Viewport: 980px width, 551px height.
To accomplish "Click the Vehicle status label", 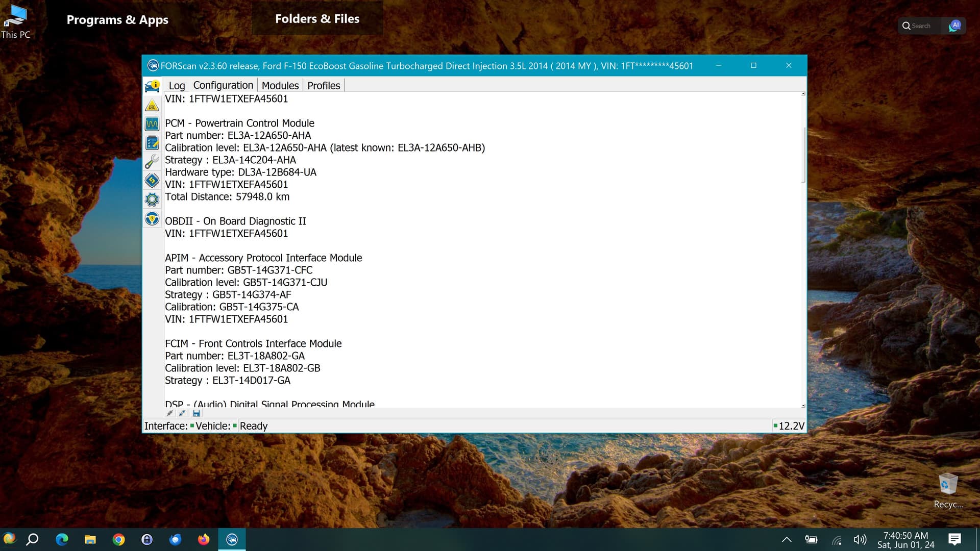I will pos(213,426).
